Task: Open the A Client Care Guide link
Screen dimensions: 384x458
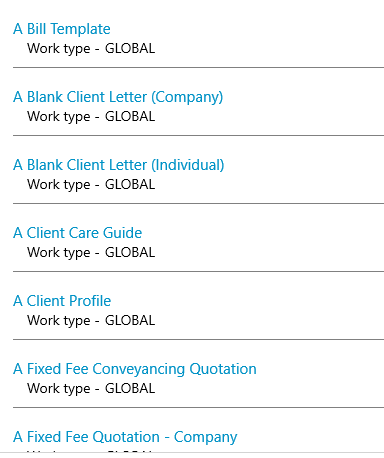Action: [77, 233]
